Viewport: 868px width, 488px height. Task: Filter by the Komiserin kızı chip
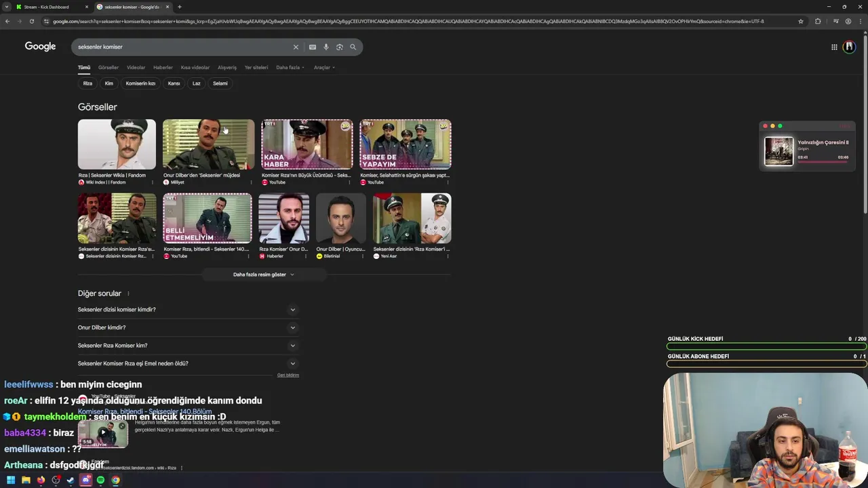click(x=140, y=83)
